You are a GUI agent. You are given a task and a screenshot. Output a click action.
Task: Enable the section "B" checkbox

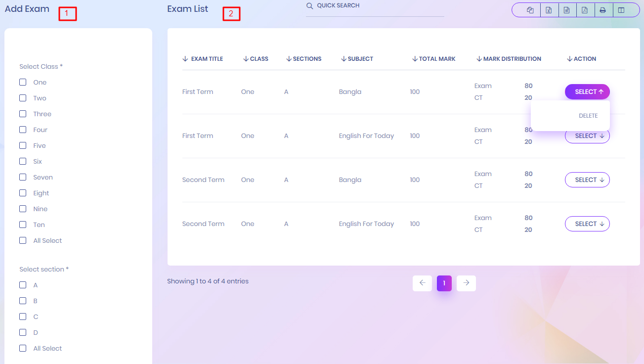(x=23, y=301)
